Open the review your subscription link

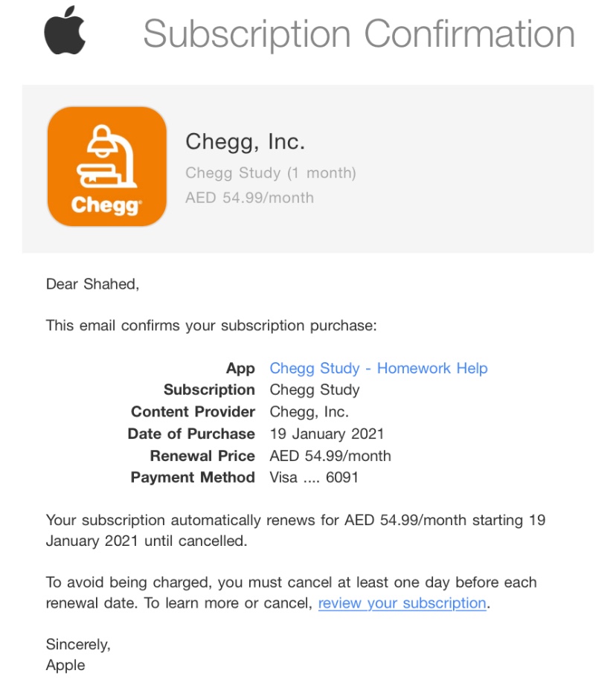click(402, 603)
